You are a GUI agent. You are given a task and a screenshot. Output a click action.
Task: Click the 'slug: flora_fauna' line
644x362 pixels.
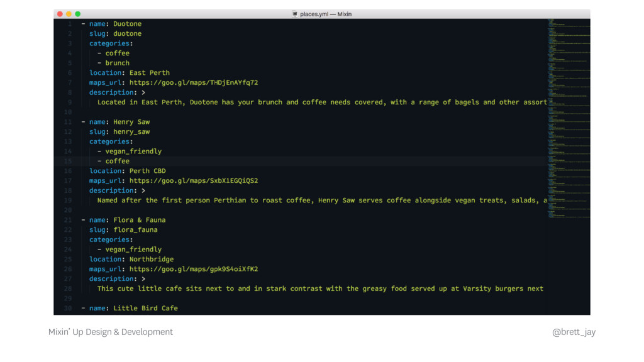tap(123, 230)
